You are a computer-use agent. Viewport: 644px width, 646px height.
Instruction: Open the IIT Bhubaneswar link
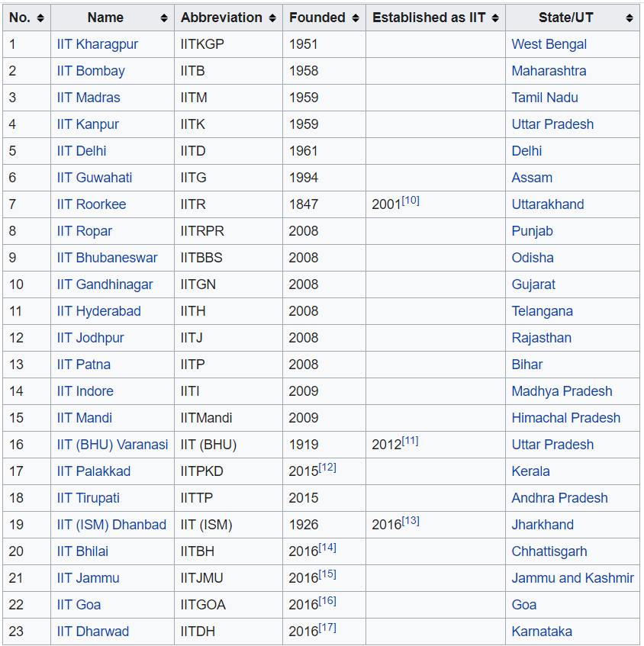107,258
